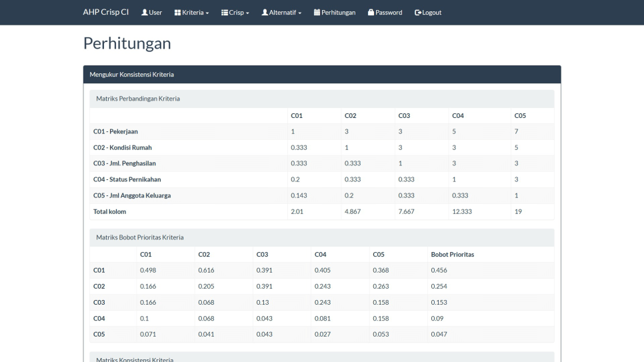Click the Matriks Bobot Prioritas Kriteria heading
This screenshot has width=644, height=362.
[140, 237]
